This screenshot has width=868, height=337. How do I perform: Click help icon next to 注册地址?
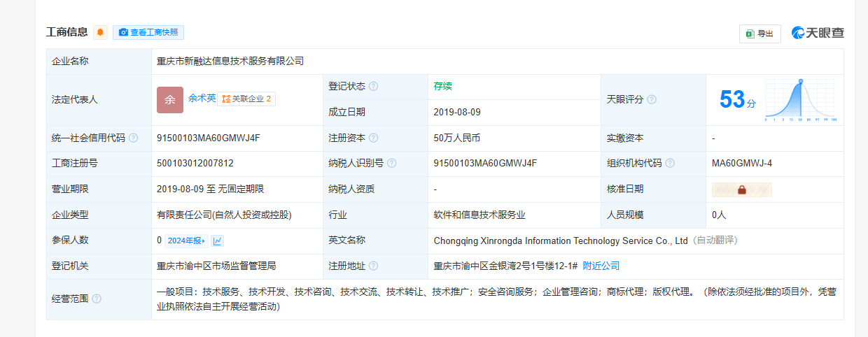click(374, 266)
